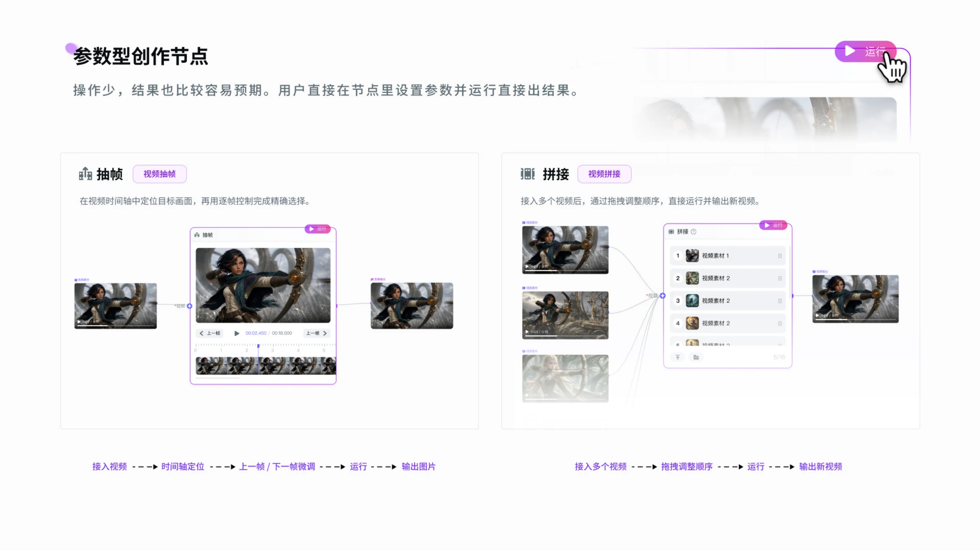Step back with the left-chevron 上一帧 button

(x=209, y=333)
